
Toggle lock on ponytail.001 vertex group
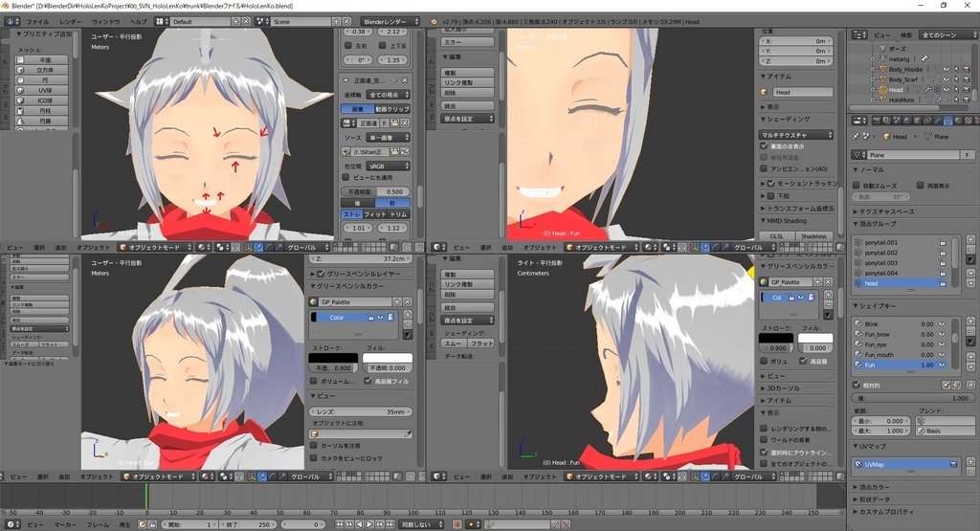point(942,242)
